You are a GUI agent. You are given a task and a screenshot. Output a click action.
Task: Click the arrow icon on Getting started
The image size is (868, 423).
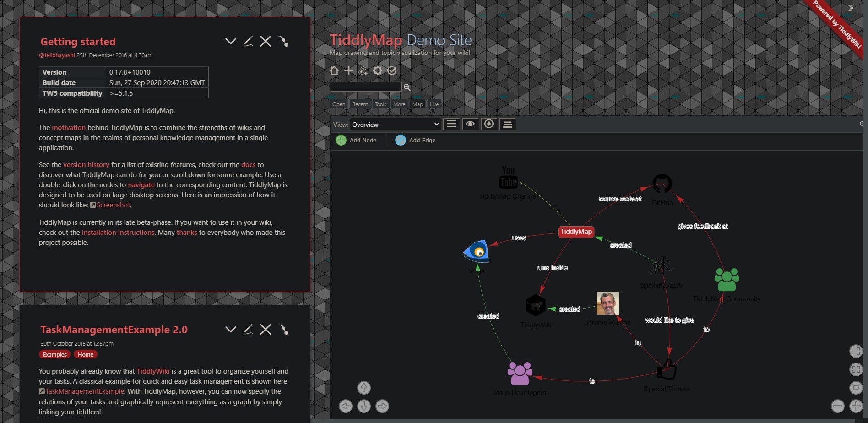coord(283,41)
